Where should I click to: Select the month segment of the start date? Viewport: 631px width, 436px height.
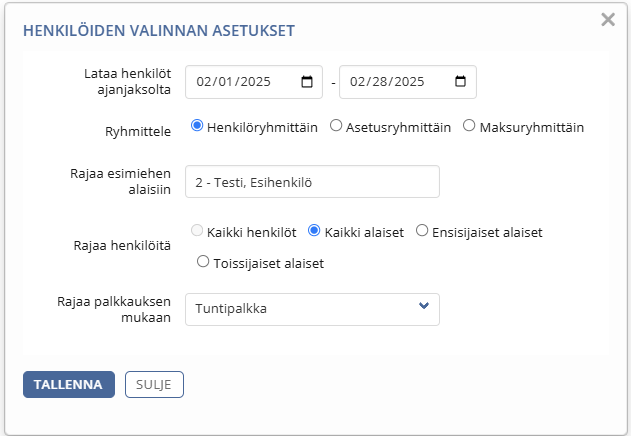point(204,82)
